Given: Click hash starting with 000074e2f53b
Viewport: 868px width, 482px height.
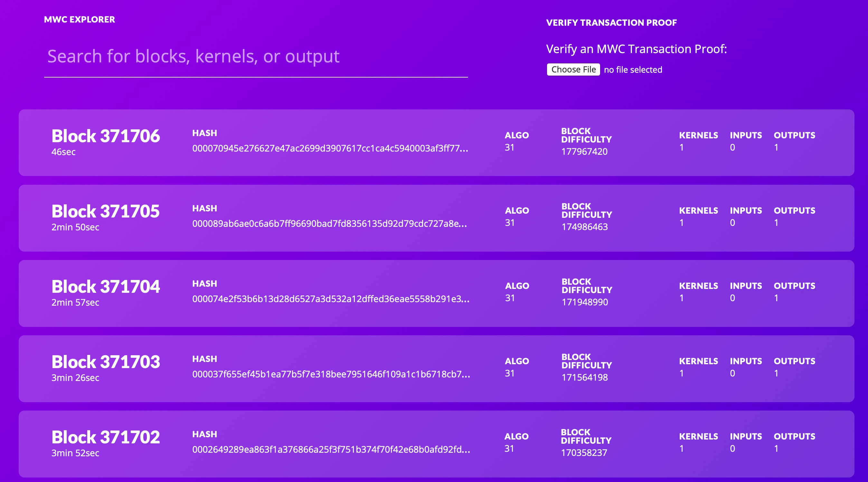Looking at the screenshot, I should coord(331,299).
